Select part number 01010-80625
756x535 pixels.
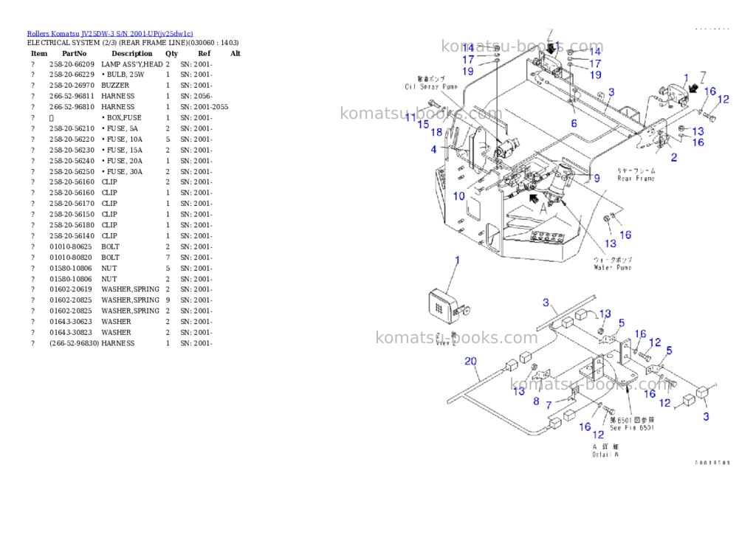pos(70,246)
